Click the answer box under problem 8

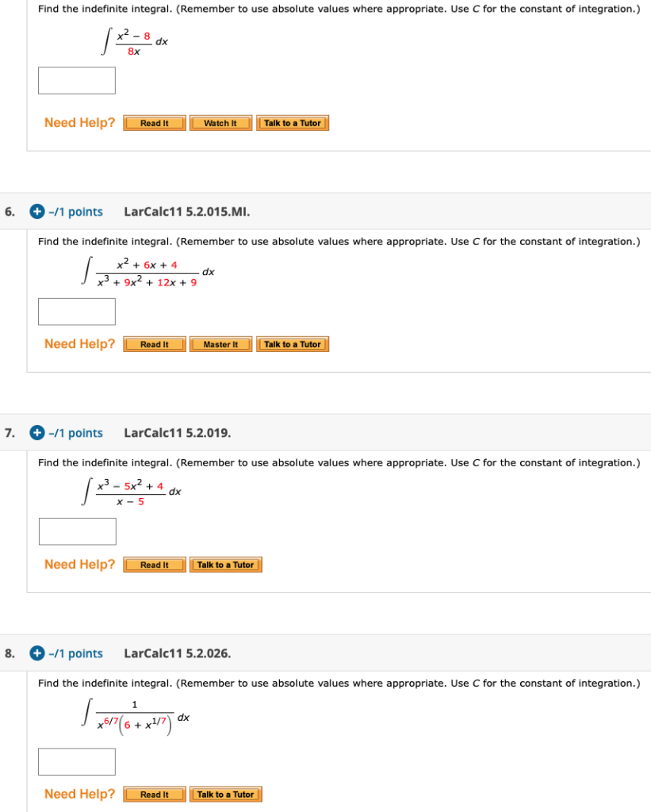click(76, 760)
